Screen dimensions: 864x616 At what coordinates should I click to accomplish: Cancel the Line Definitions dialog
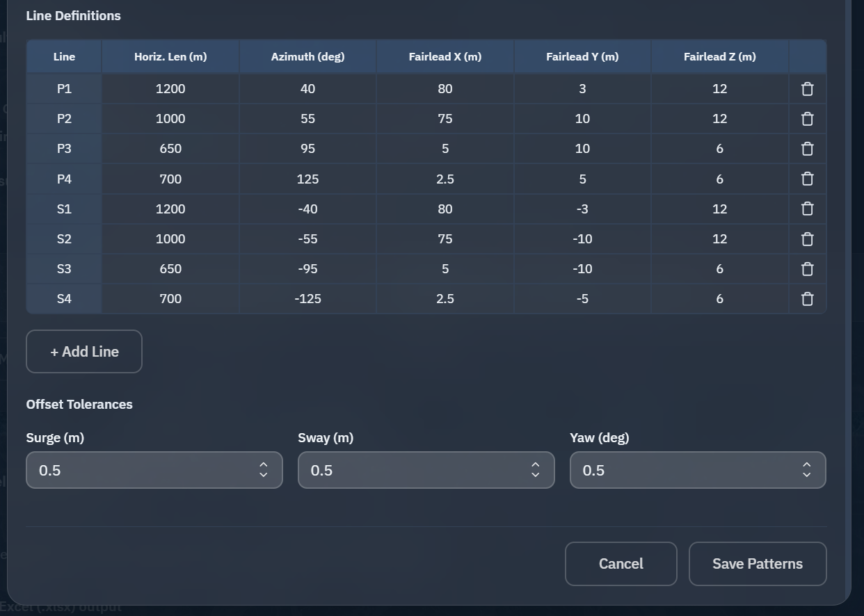(621, 563)
